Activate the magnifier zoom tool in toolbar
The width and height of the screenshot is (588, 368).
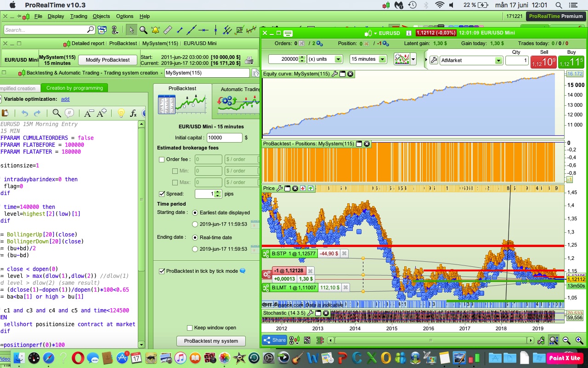143,30
